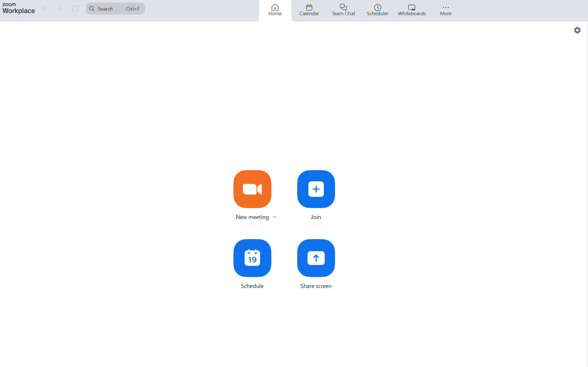The width and height of the screenshot is (588, 367).
Task: Select the Home tab
Action: point(275,10)
